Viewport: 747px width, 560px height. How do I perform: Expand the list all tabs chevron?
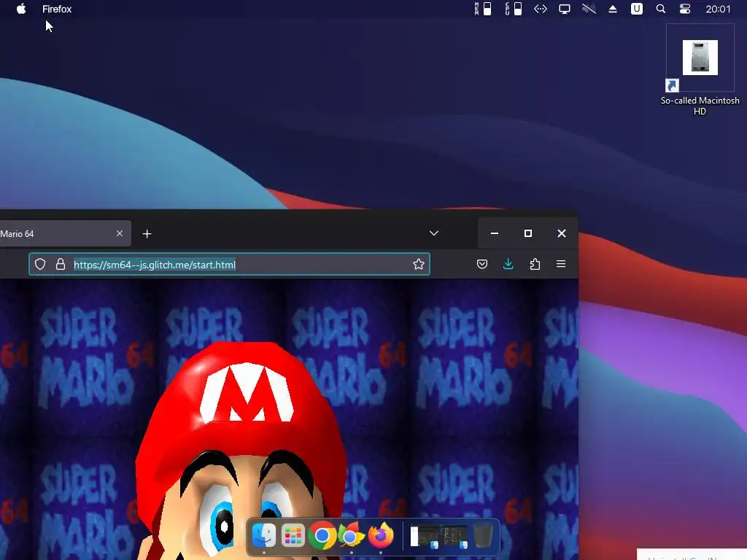433,233
